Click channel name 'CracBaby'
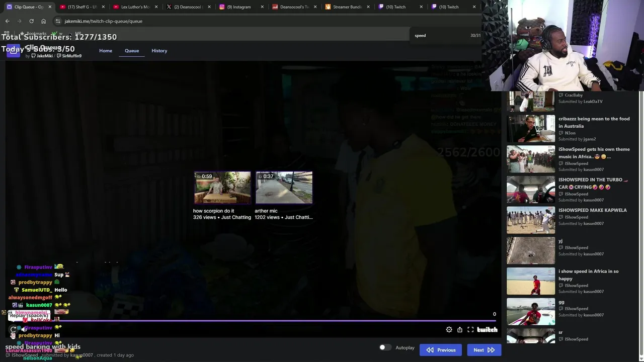Screen dimensions: 644x362 tap(574, 95)
